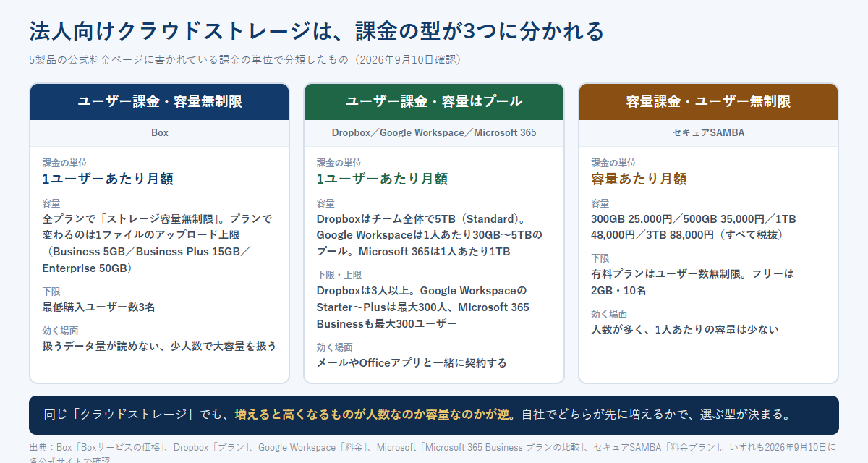Click the Dropbox／Google Workspace／Microsoft 365 product label

[434, 133]
